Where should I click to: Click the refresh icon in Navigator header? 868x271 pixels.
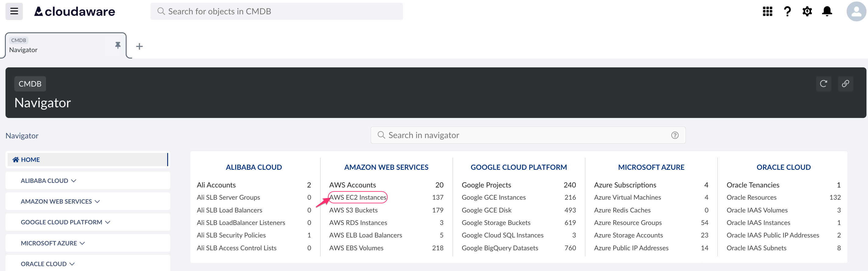823,84
